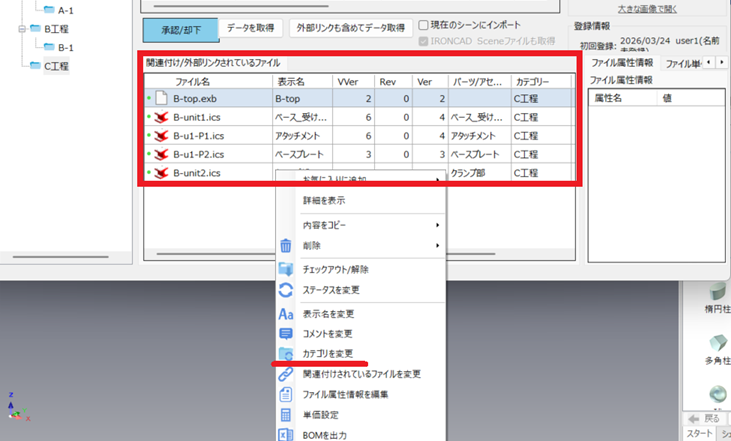The width and height of the screenshot is (731, 441).
Task: Select the 多角柱 shape in catalog
Action: [718, 343]
